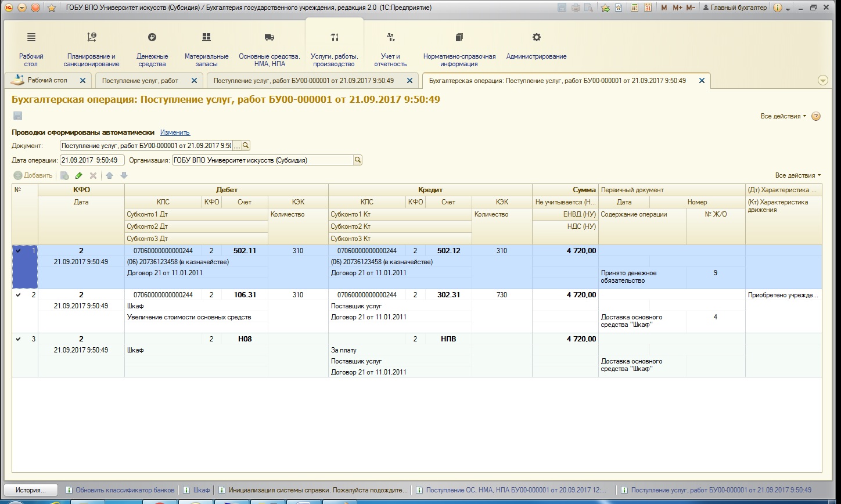841x504 pixels.
Task: Open the dropdown arrow beside the 1C logo
Action: click(22, 8)
